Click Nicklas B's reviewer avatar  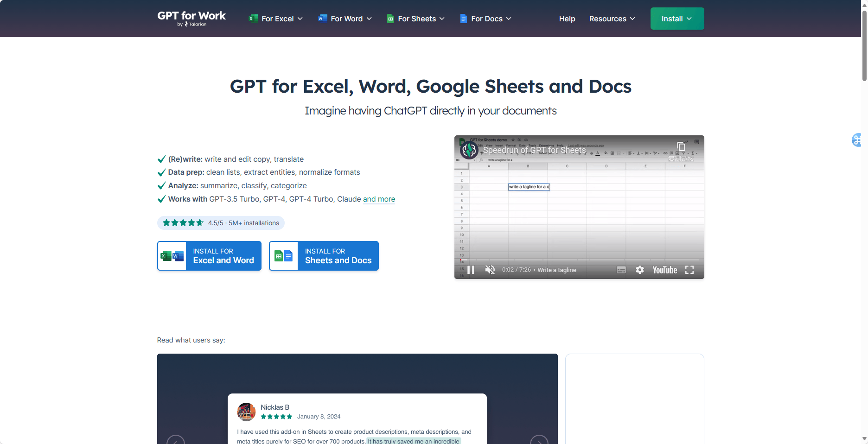point(246,412)
